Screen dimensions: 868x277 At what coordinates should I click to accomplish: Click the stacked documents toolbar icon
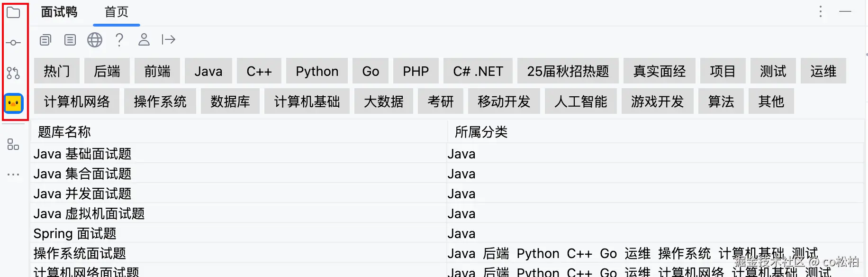click(x=45, y=40)
